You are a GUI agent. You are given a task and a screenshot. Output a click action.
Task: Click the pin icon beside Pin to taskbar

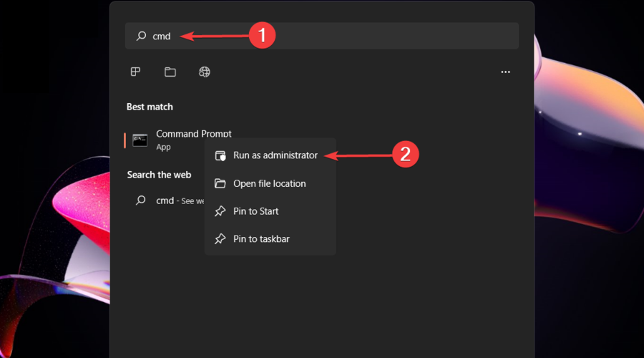pyautogui.click(x=220, y=238)
